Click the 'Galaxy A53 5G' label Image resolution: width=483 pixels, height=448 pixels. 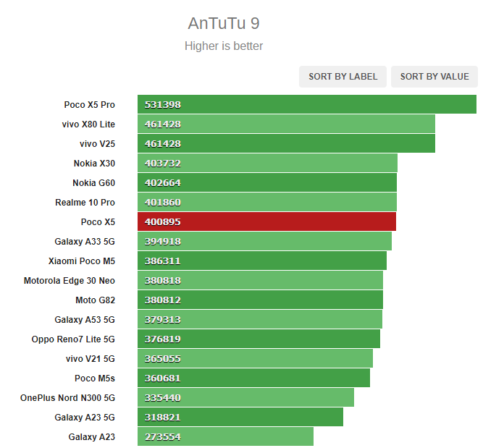(x=85, y=320)
